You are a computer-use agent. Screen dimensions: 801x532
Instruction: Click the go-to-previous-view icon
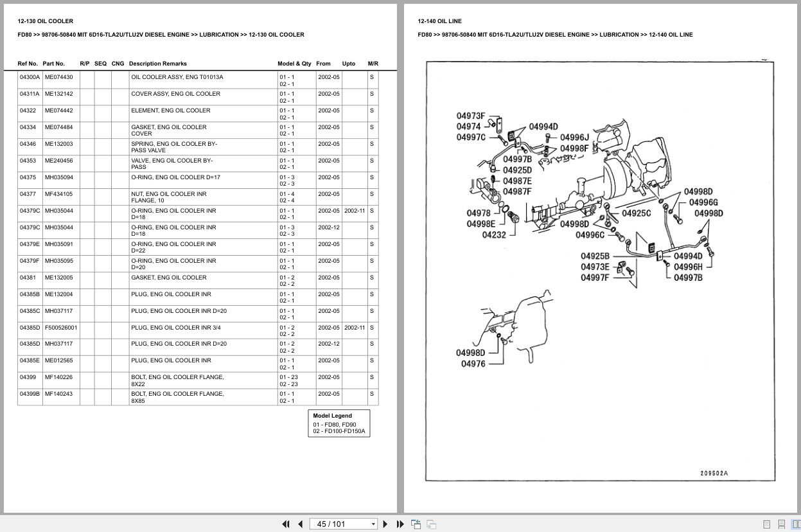pos(416,524)
